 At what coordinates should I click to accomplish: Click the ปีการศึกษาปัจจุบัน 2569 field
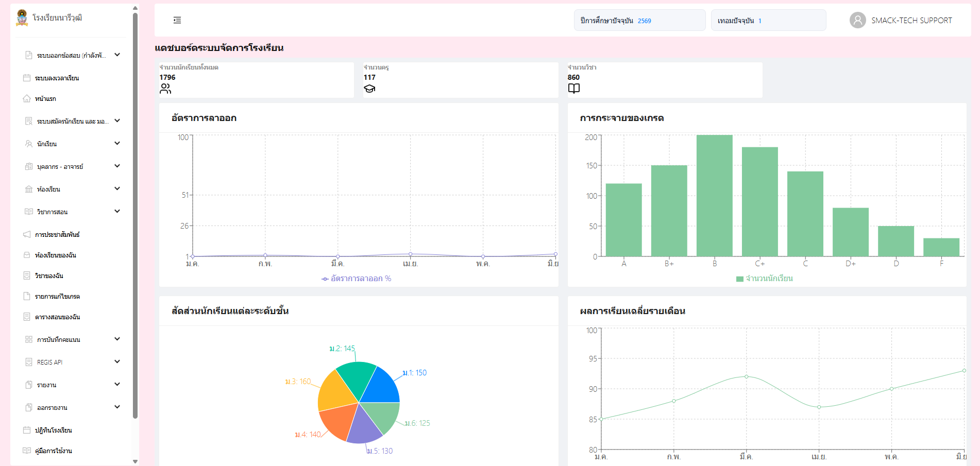[639, 21]
